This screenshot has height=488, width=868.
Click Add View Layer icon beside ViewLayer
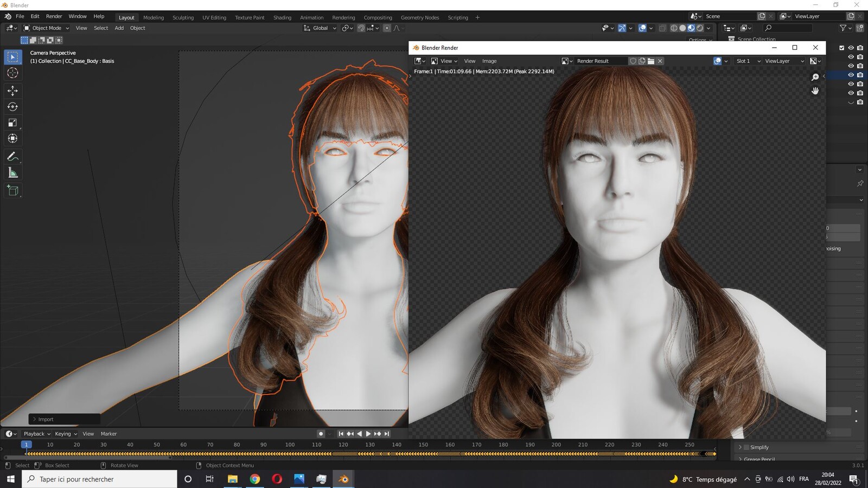pyautogui.click(x=851, y=16)
